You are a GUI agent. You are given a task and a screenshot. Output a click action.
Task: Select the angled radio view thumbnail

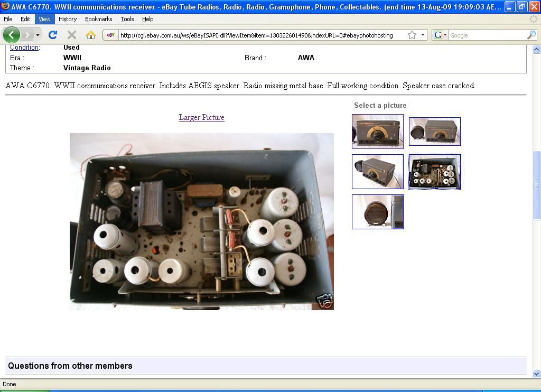(x=378, y=172)
